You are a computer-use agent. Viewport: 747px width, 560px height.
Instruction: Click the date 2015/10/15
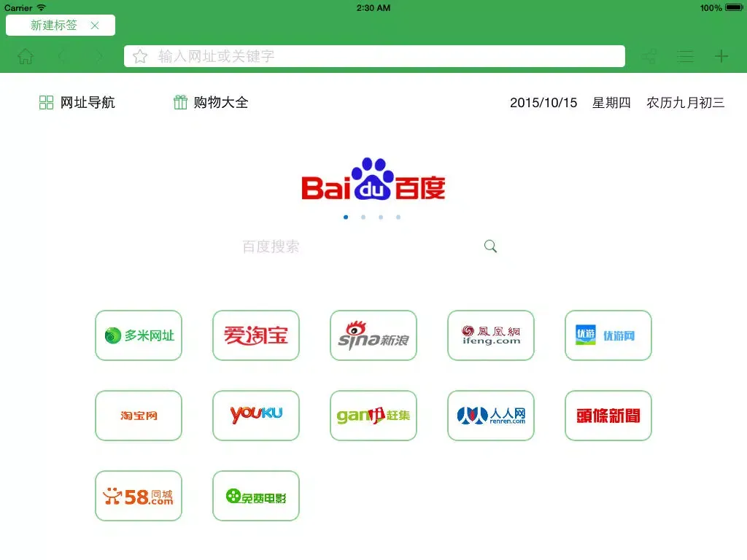point(543,103)
